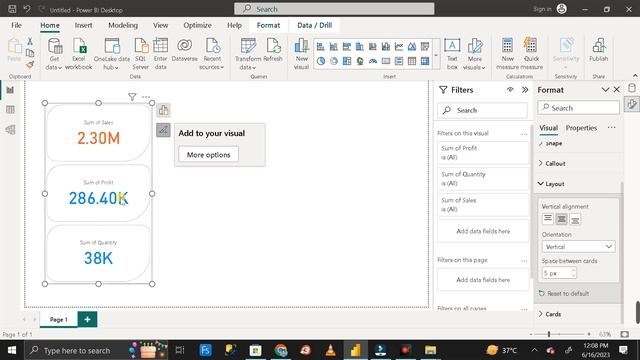Screen dimensions: 640x360
Task: Open the File menu
Action: (16, 25)
